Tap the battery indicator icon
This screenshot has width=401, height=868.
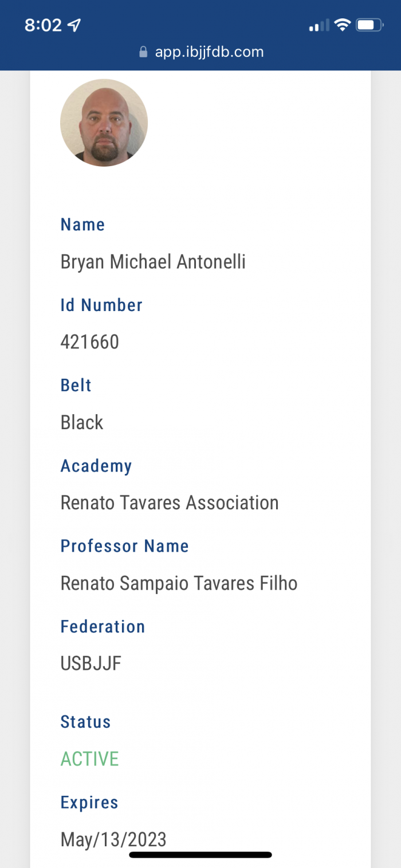coord(369,25)
